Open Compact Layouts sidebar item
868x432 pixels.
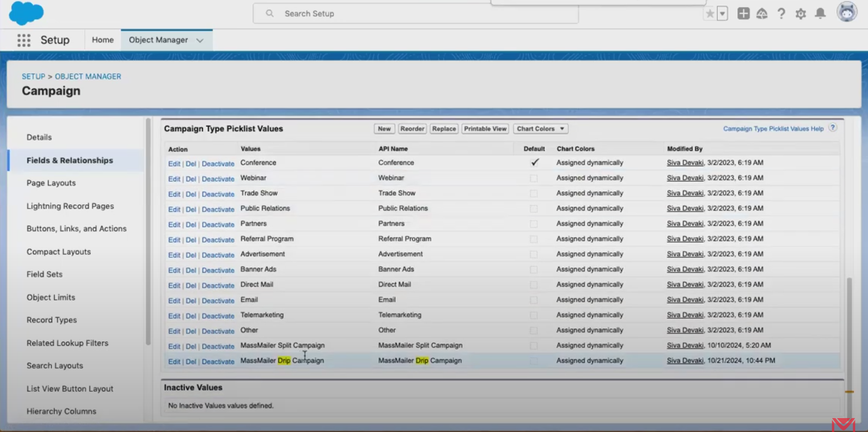point(59,252)
